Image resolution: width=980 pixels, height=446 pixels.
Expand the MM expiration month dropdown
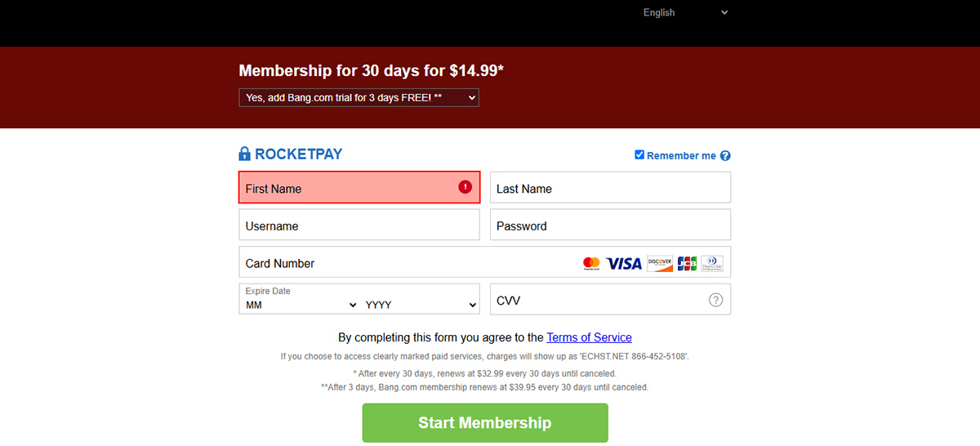click(301, 305)
